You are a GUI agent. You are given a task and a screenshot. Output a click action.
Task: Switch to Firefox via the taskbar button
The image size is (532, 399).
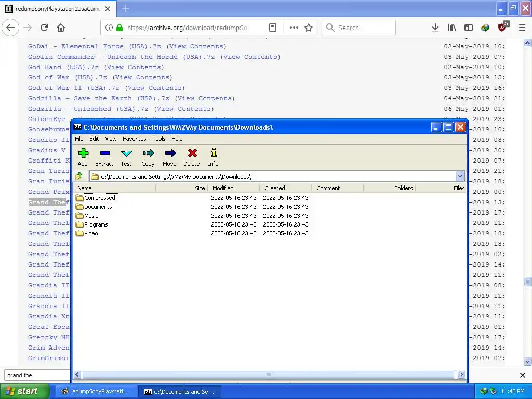tap(96, 392)
